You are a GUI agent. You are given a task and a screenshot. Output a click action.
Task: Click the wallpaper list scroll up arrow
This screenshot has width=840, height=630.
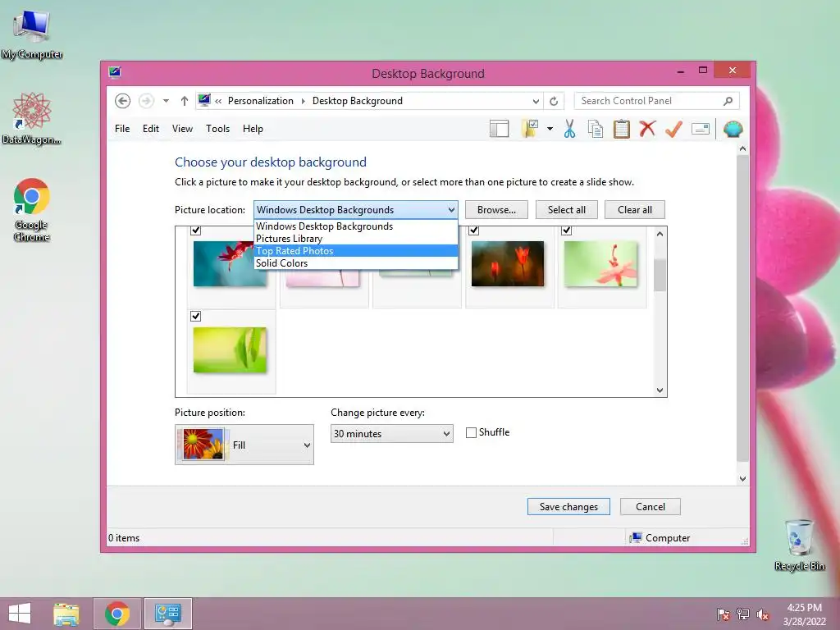click(660, 234)
